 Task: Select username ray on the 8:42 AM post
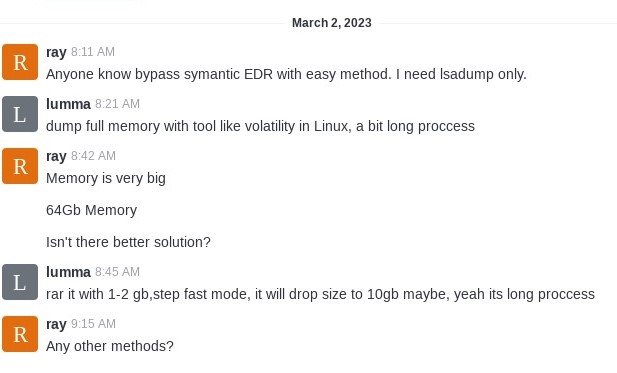click(x=56, y=156)
